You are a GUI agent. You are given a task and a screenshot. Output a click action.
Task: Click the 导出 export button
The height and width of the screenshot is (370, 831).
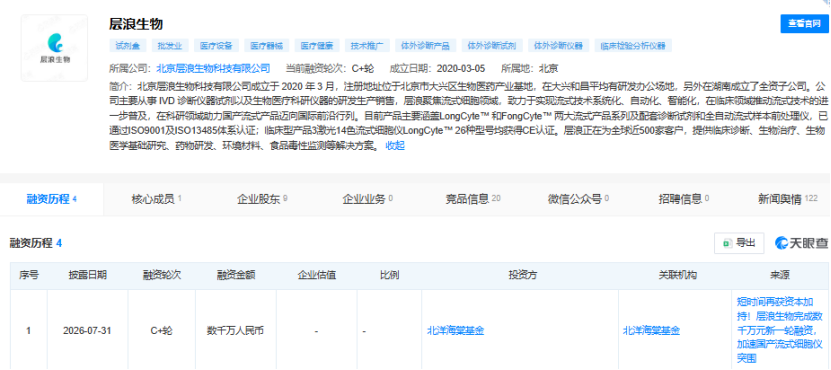tap(739, 243)
